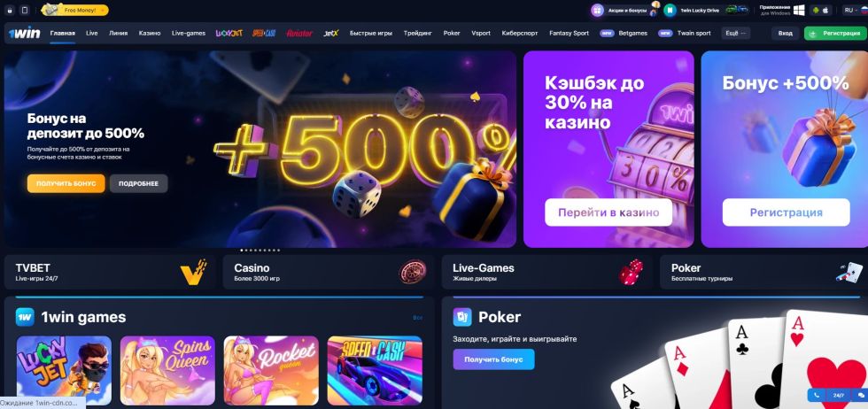Expand the Ещё more menu
The image size is (868, 409).
pyautogui.click(x=736, y=34)
